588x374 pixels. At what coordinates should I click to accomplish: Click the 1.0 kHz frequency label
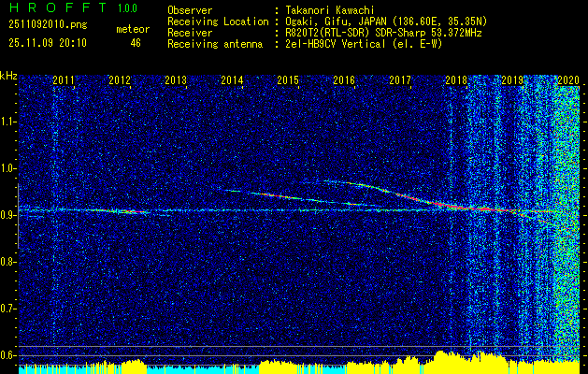tap(8, 168)
